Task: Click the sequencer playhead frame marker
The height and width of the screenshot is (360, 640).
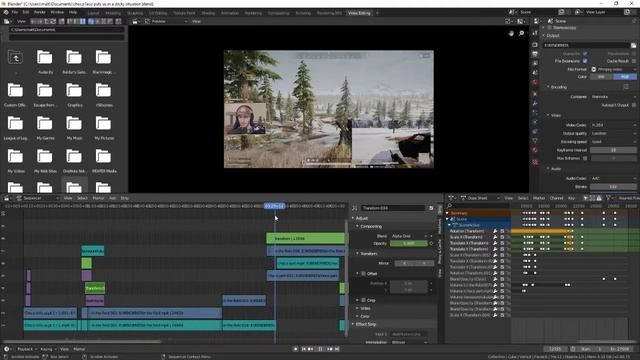Action: (274, 206)
